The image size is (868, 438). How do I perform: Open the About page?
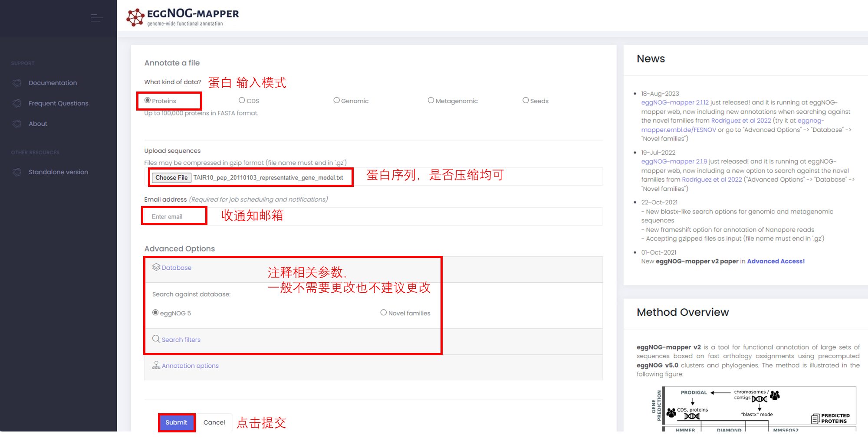tap(38, 124)
